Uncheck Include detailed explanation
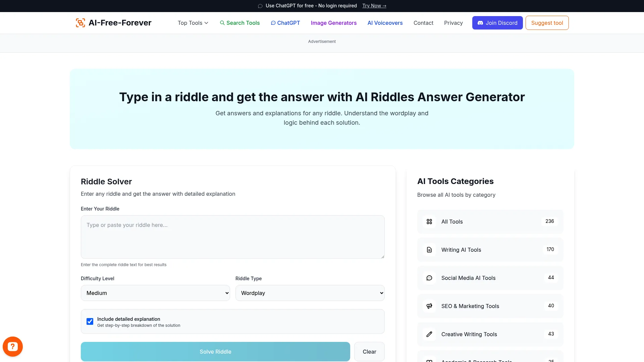The width and height of the screenshot is (644, 362). (90, 321)
